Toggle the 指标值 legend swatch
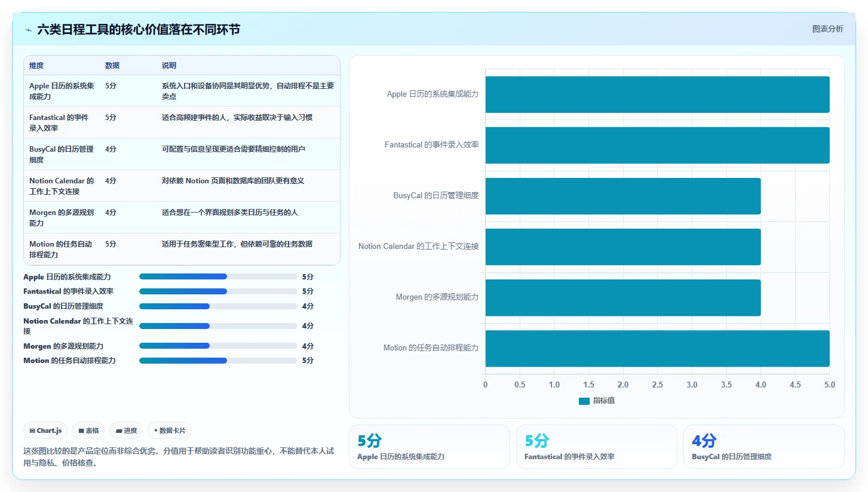868x492 pixels. coord(584,401)
